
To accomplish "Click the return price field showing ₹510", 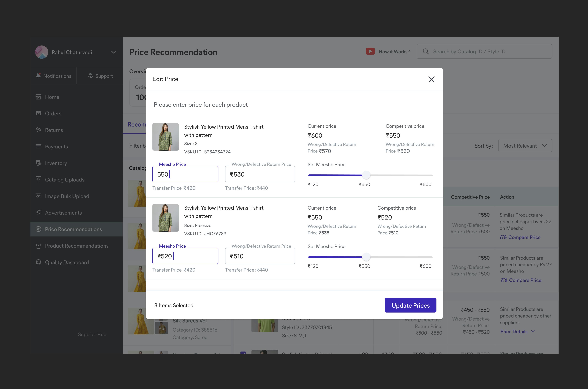I will (x=260, y=256).
